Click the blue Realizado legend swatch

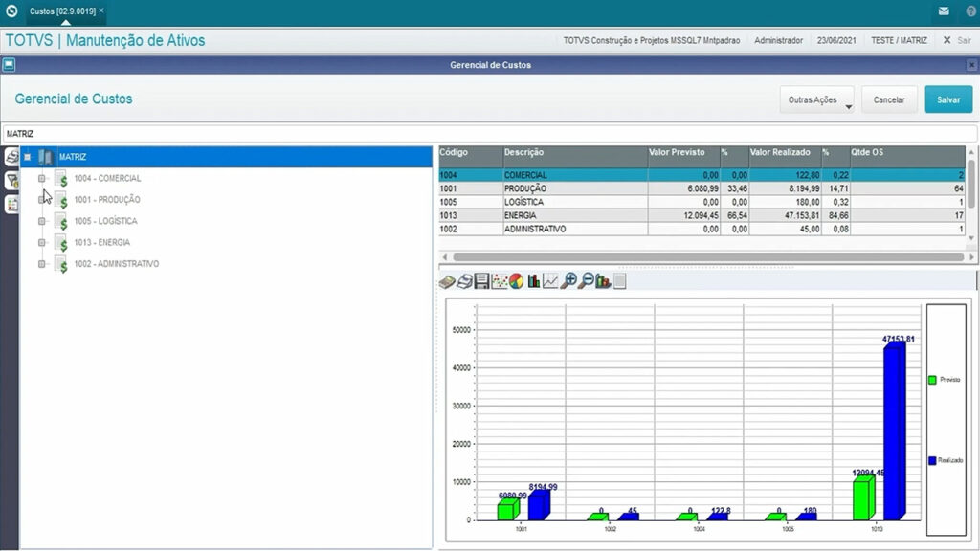click(x=932, y=460)
